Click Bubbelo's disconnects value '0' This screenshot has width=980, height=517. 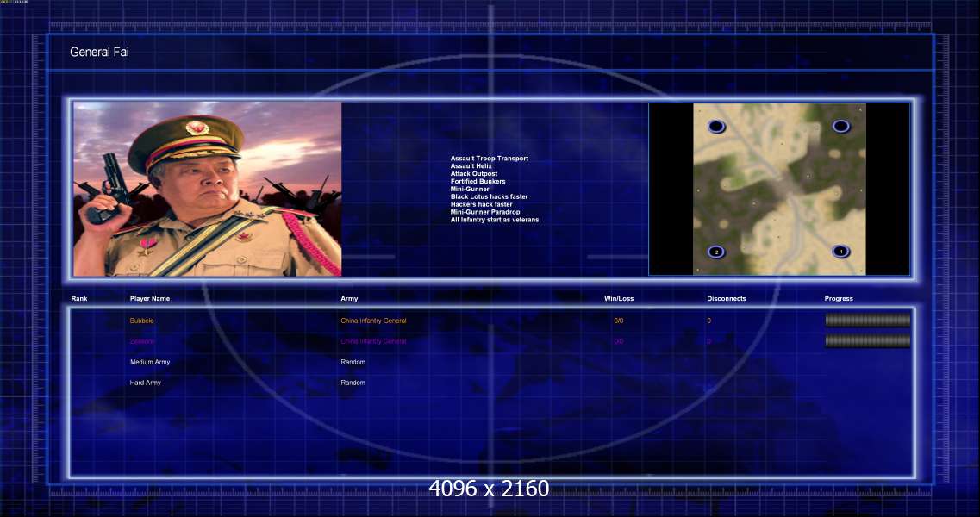[708, 321]
